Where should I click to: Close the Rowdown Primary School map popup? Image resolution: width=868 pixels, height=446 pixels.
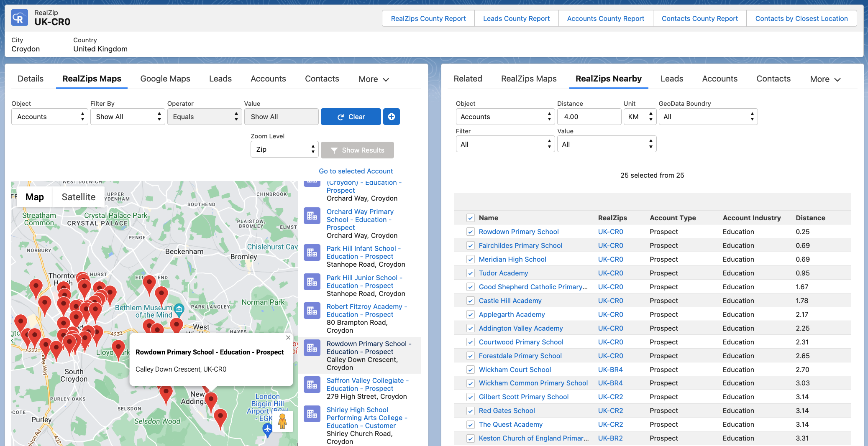coord(288,338)
